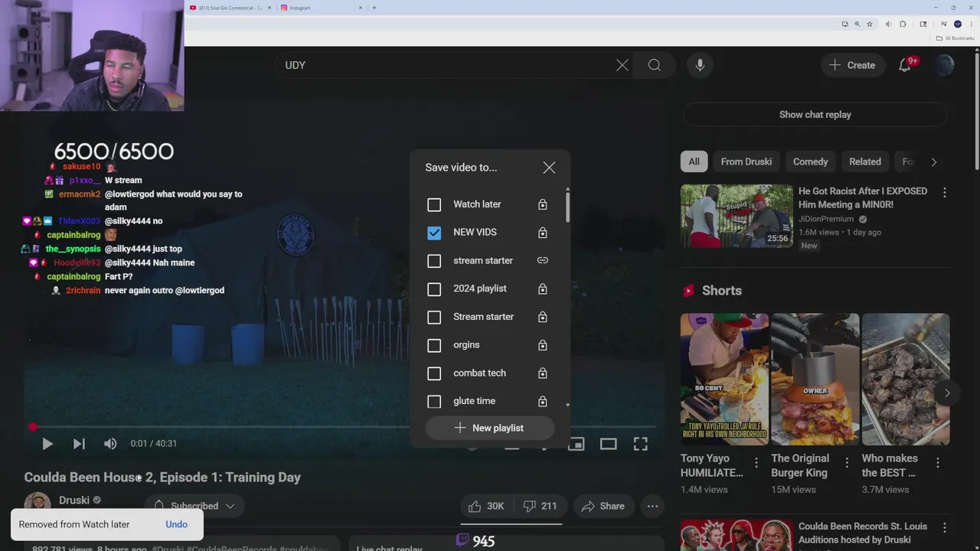Image resolution: width=980 pixels, height=551 pixels.
Task: Uncheck the NEW VIDS checkbox
Action: pos(434,233)
